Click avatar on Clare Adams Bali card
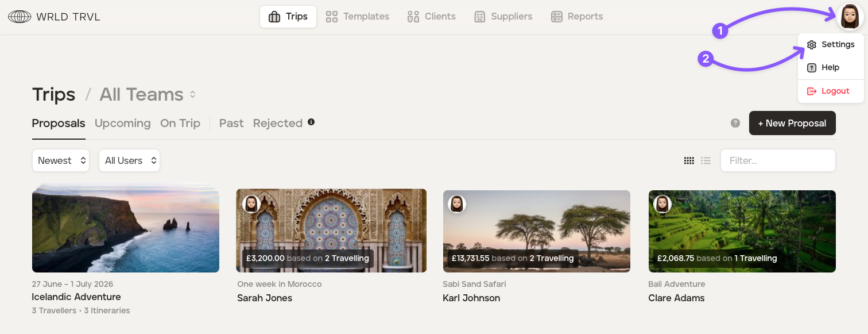 click(x=662, y=204)
